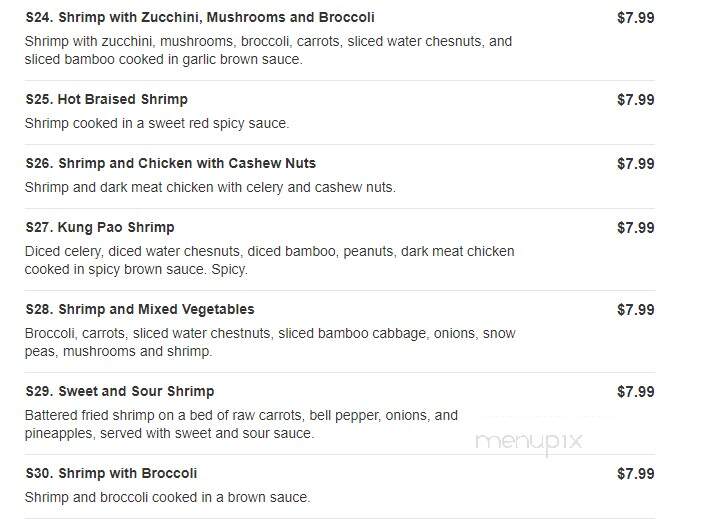This screenshot has width=708, height=524.
Task: Select the Battered fried shrimp description
Action: pyautogui.click(x=241, y=425)
